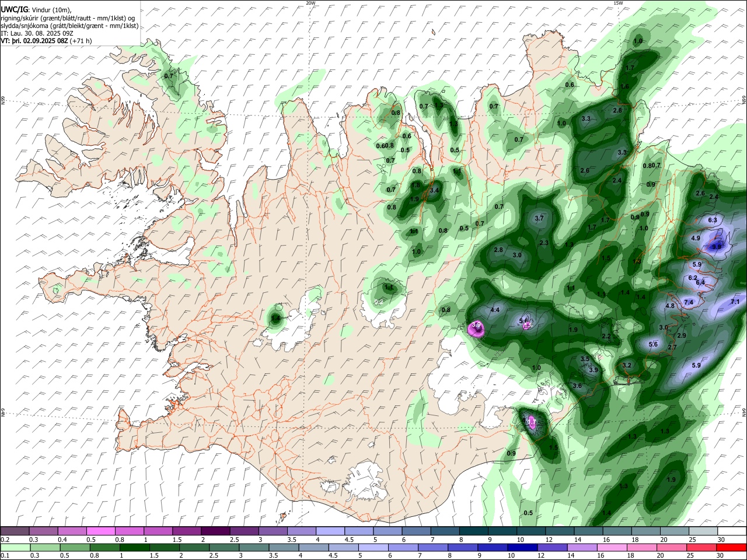Click the 3.7 precipitation value on the map
Screen dimensions: 747x560
(539, 218)
